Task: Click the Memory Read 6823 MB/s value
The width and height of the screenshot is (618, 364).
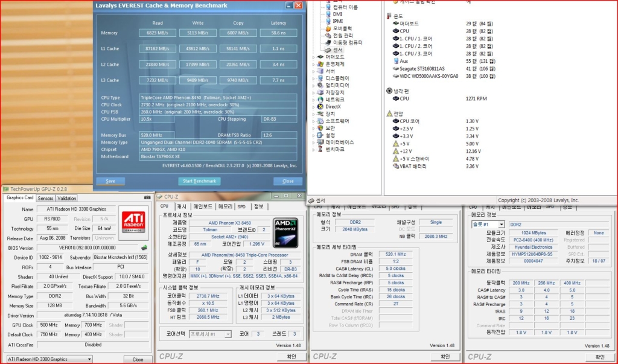Action: [x=158, y=33]
